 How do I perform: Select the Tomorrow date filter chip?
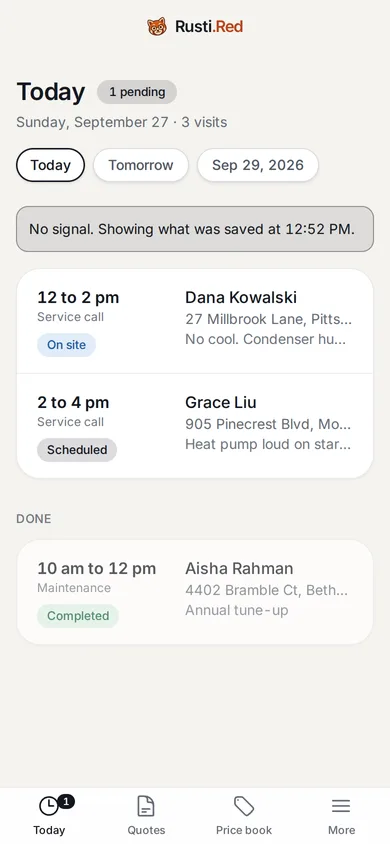tap(141, 165)
